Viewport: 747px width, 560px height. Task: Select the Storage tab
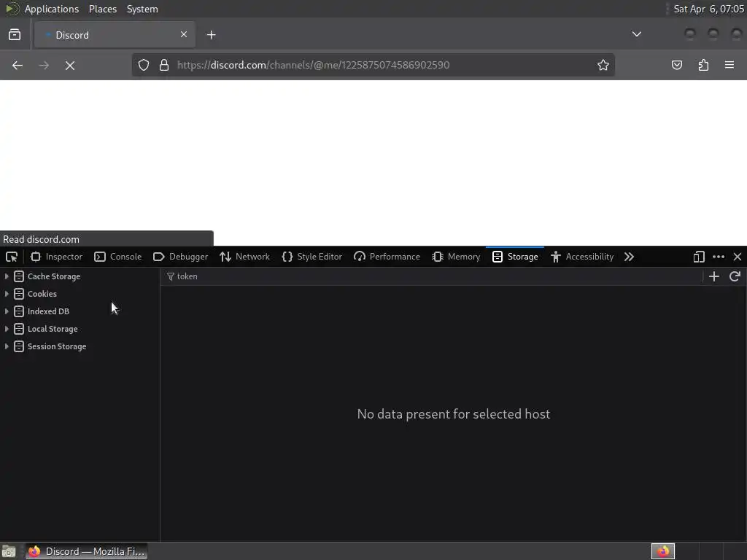pyautogui.click(x=515, y=257)
